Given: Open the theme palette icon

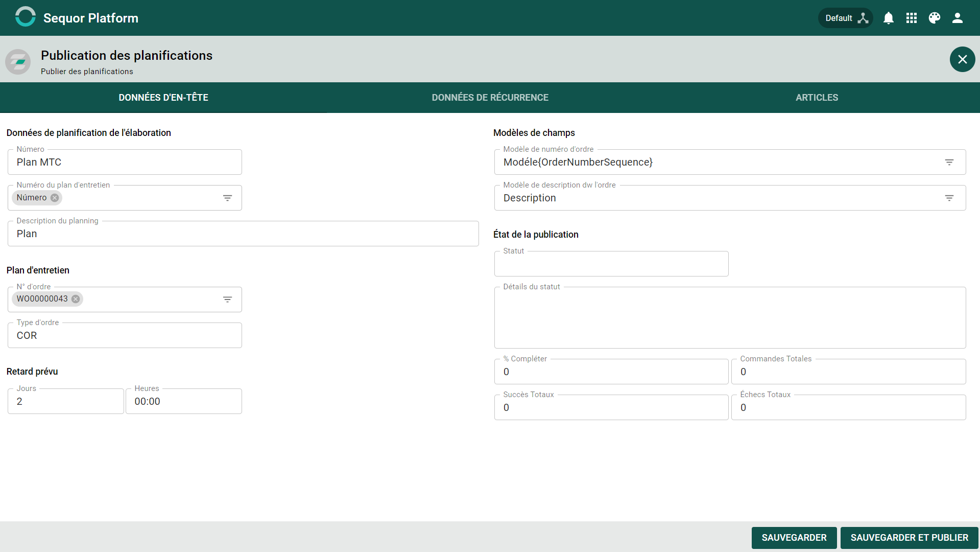Looking at the screenshot, I should (x=935, y=18).
